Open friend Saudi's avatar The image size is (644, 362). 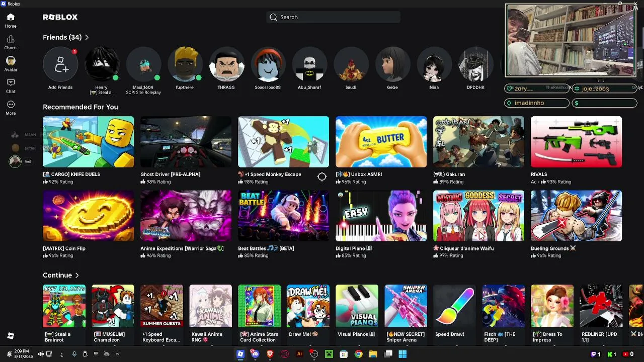pyautogui.click(x=351, y=64)
